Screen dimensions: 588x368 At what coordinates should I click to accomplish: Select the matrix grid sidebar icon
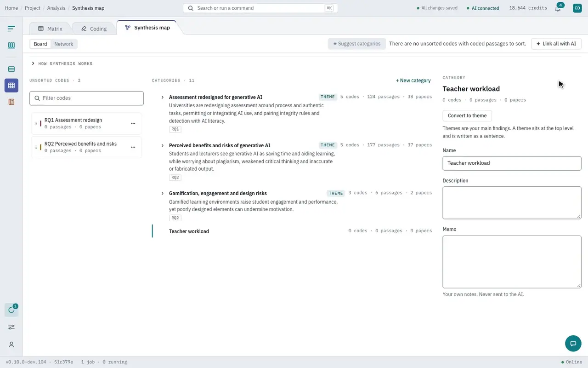point(11,86)
